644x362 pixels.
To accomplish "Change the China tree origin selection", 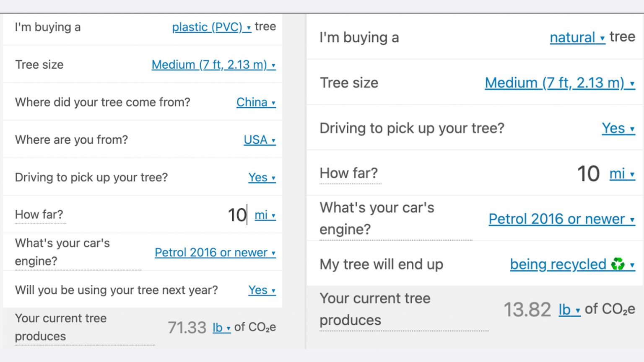I will click(x=256, y=102).
